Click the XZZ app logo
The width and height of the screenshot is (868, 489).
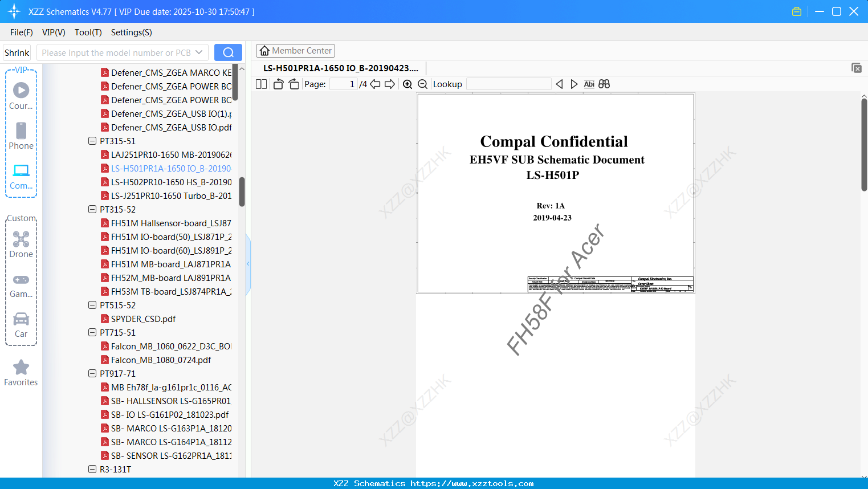click(14, 11)
